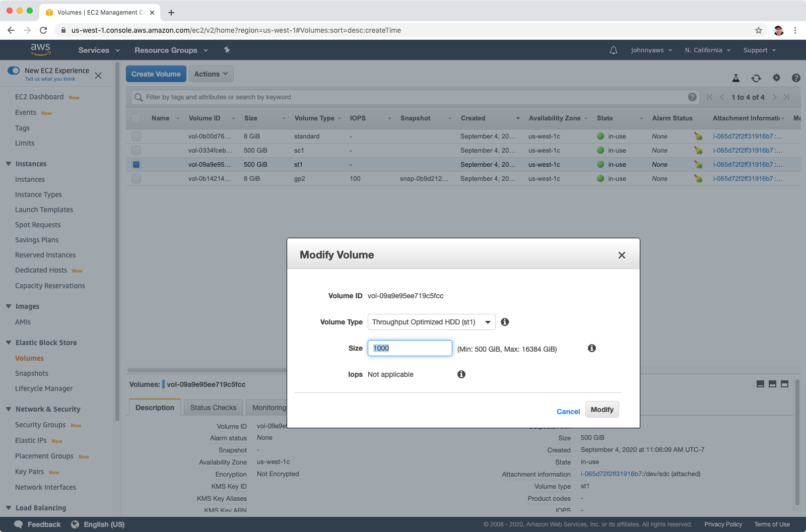
Task: Click the AWS logo home icon
Action: (x=40, y=49)
